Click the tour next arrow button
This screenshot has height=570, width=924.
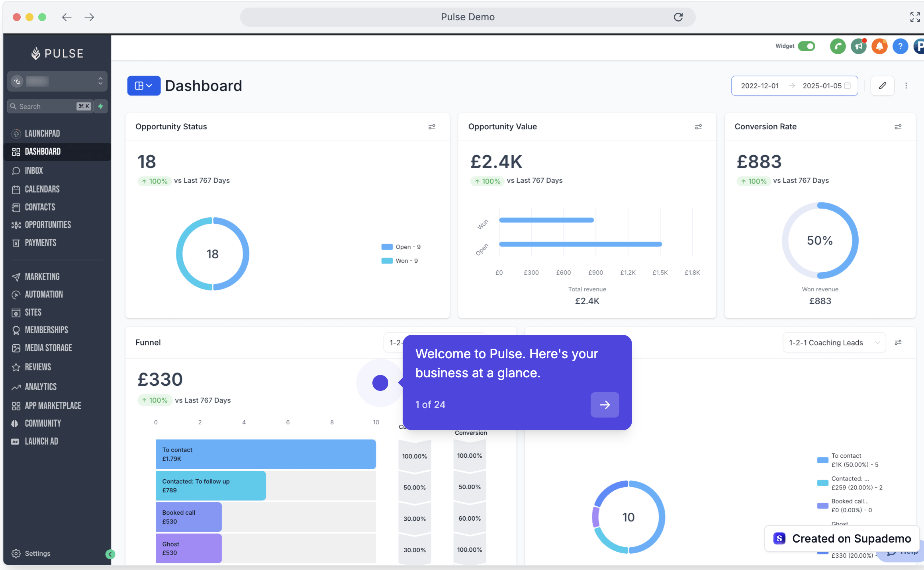pyautogui.click(x=604, y=405)
